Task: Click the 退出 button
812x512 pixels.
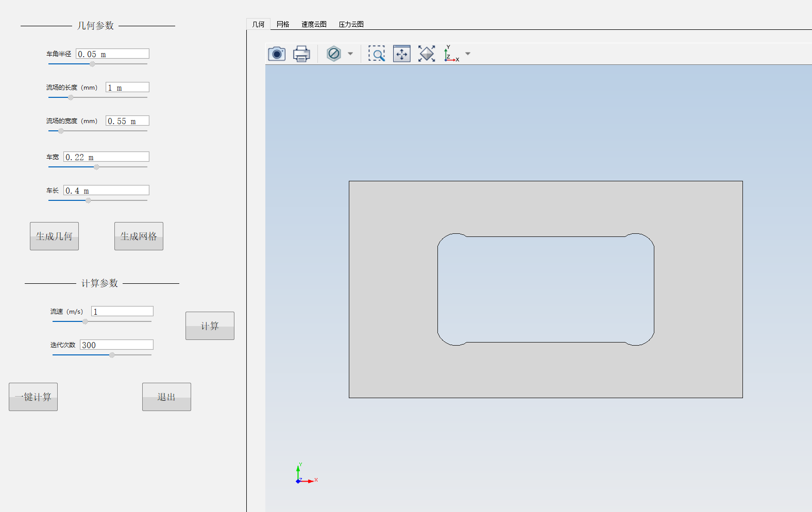Action: [166, 397]
